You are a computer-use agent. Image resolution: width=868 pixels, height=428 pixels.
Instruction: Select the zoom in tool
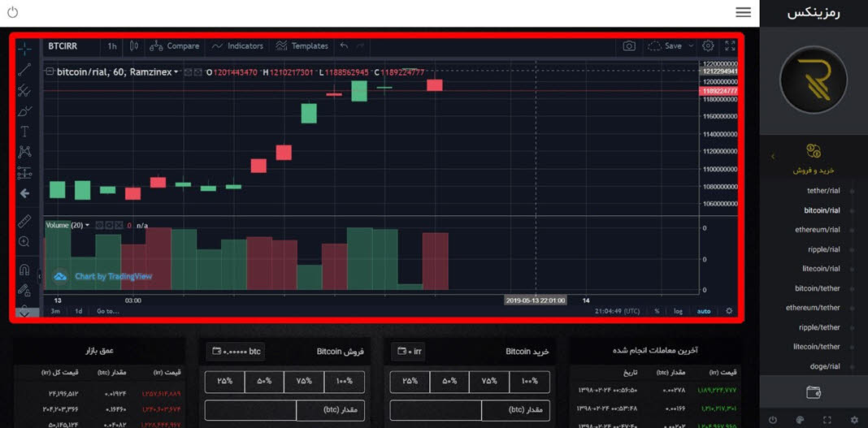point(24,242)
